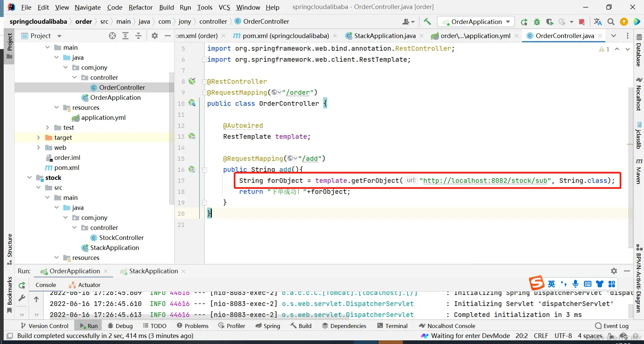Open Maven tool window on right sidebar
The width and height of the screenshot is (644, 344).
(639, 170)
